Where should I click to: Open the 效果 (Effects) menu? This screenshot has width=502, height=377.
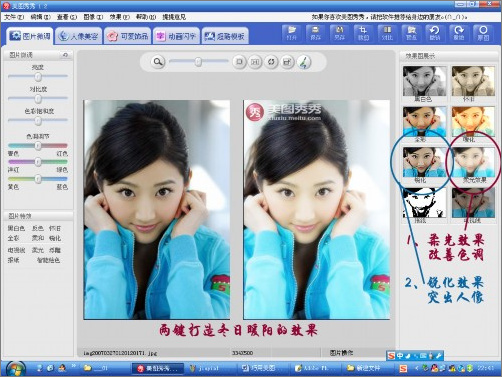(119, 17)
